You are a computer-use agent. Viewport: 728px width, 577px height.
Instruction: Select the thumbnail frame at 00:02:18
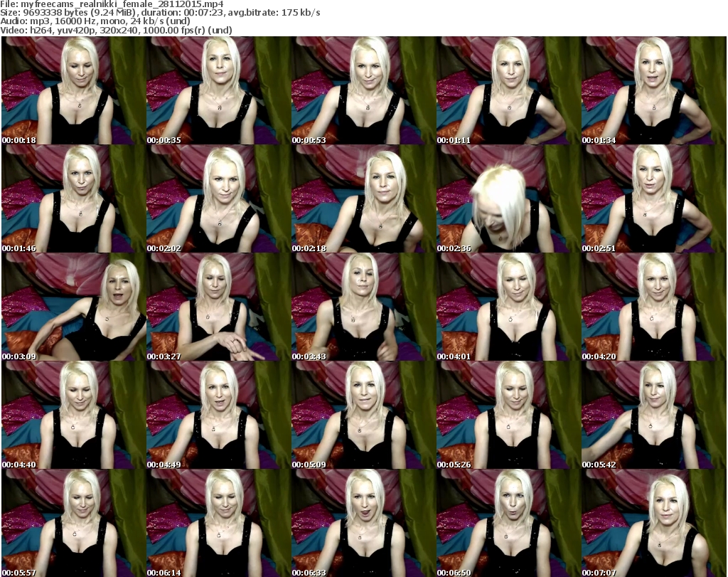(x=363, y=198)
